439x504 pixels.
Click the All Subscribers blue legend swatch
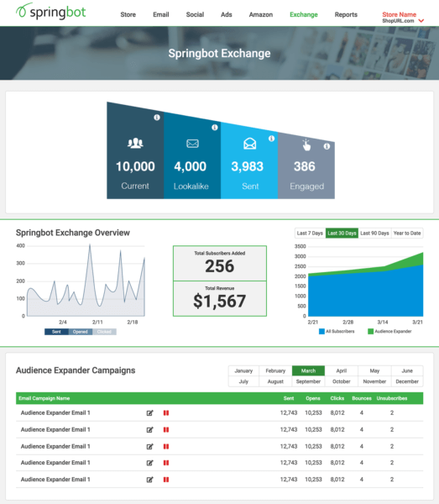(321, 332)
